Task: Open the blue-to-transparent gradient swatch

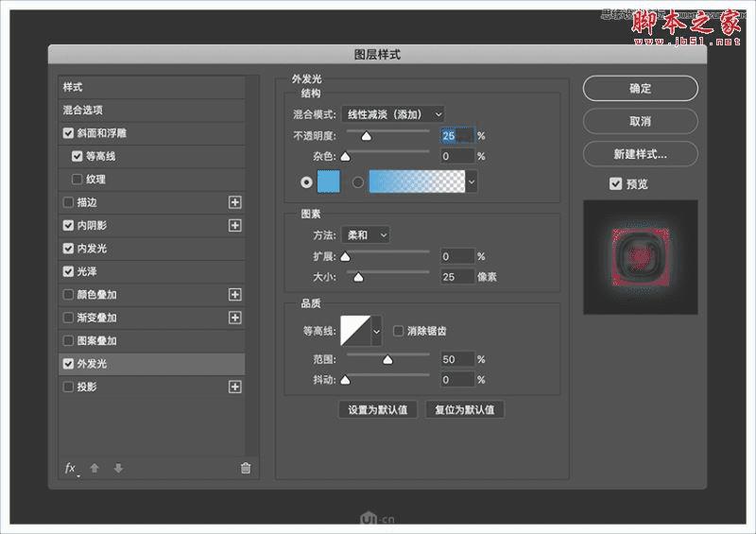Action: pos(417,181)
